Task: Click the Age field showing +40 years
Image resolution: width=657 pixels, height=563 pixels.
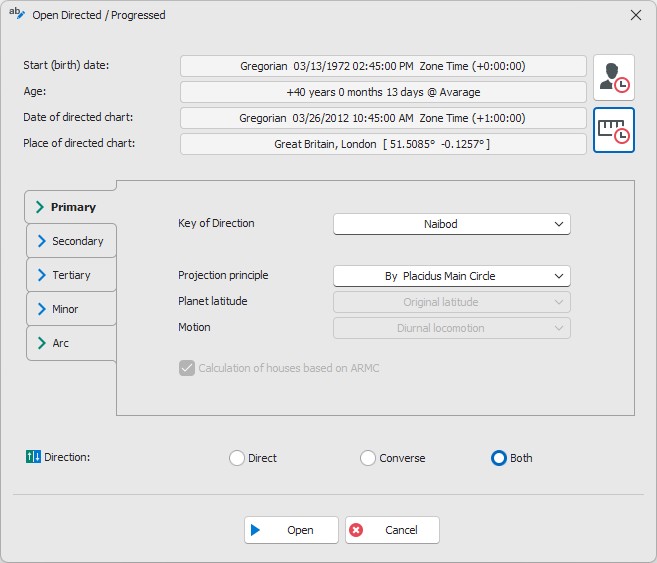Action: coord(383,92)
